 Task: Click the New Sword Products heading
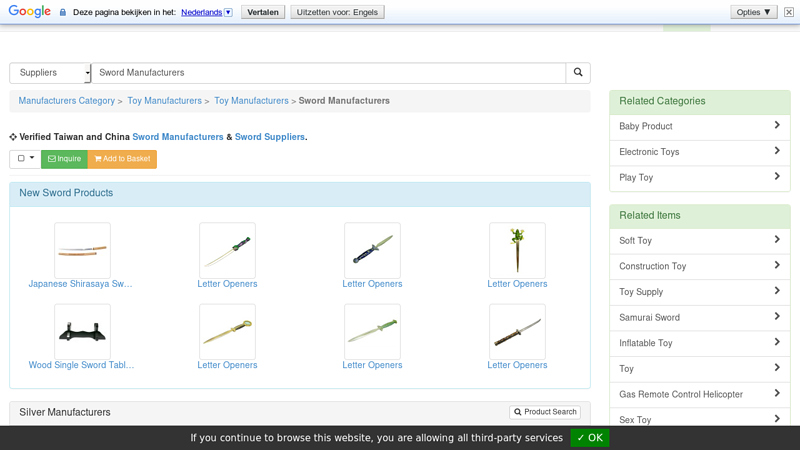click(66, 193)
